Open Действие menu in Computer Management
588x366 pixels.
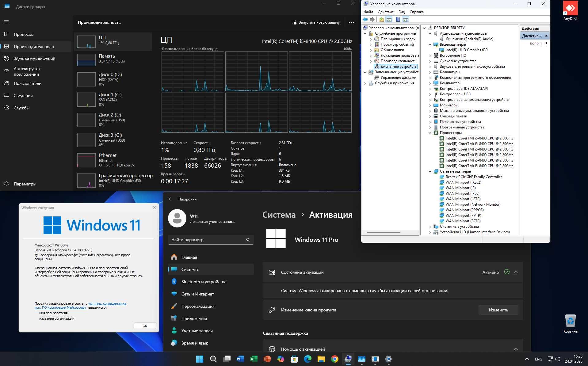click(386, 12)
